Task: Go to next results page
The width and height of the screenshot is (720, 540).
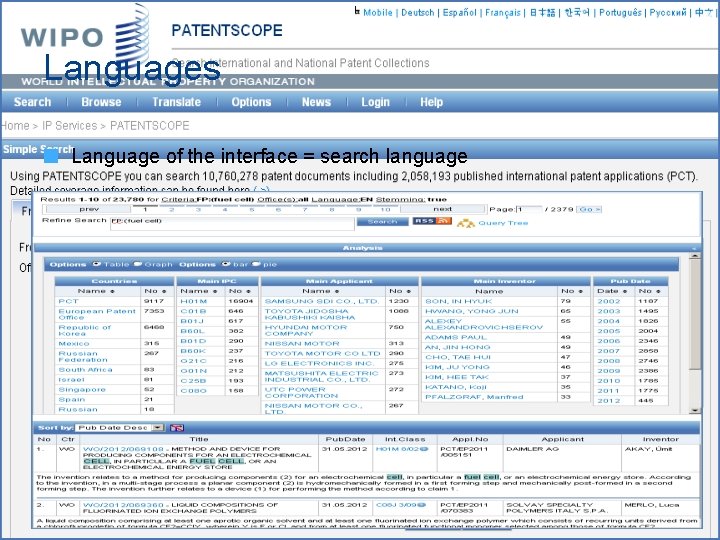Action: tap(443, 209)
